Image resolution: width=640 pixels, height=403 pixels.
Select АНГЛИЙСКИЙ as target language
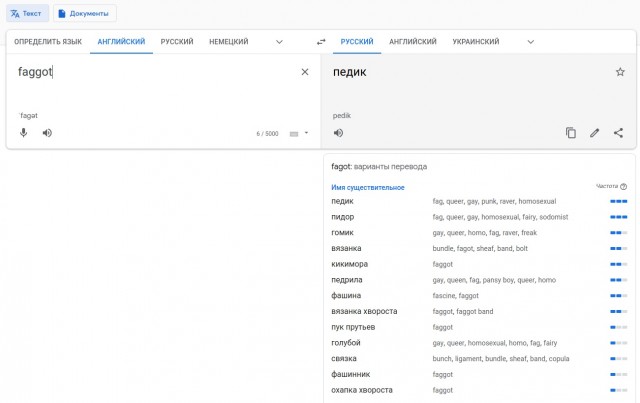(413, 42)
